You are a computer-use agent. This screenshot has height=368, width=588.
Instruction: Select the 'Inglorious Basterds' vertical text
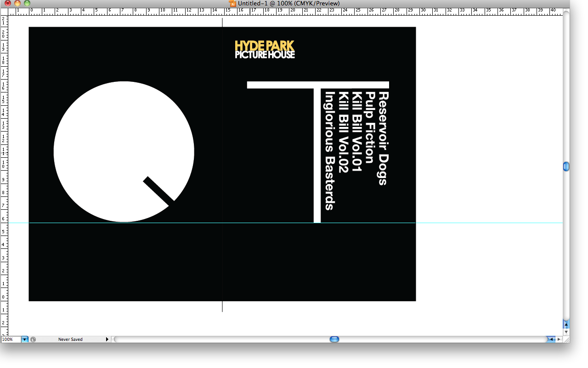click(x=330, y=150)
